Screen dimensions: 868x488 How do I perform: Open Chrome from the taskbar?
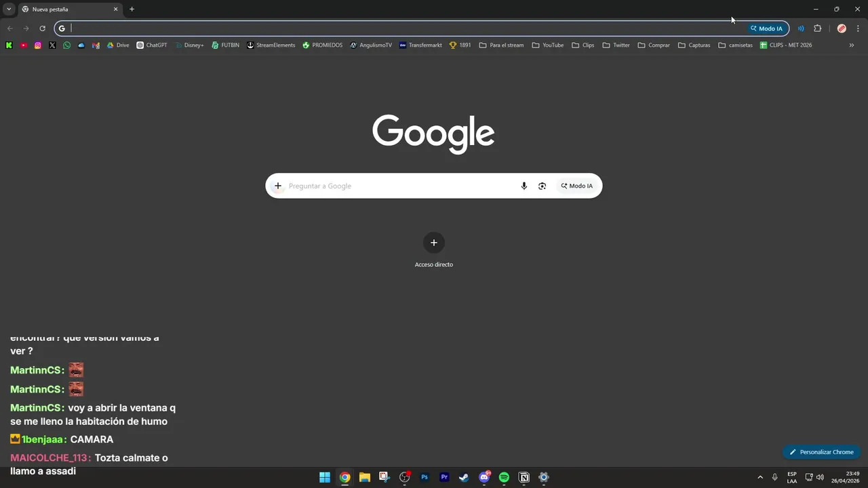click(344, 477)
